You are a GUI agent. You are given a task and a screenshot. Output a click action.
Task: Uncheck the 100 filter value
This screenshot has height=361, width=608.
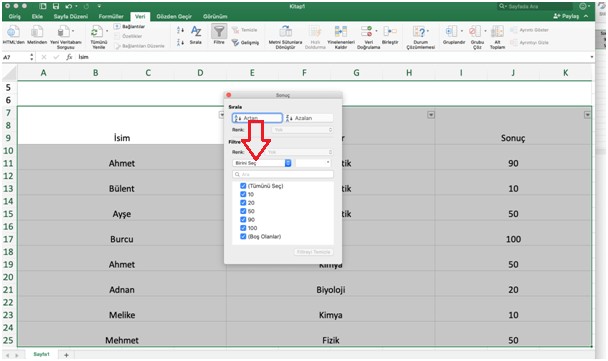pyautogui.click(x=243, y=228)
